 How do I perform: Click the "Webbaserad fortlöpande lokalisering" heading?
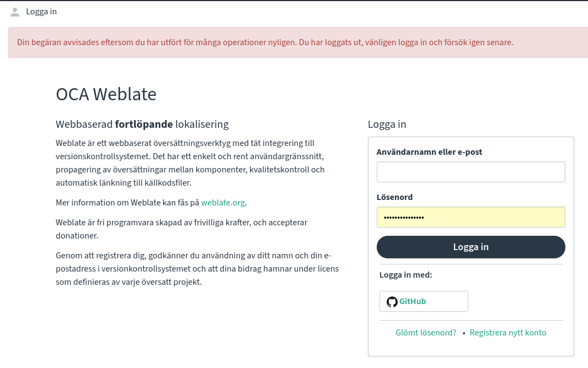[142, 125]
